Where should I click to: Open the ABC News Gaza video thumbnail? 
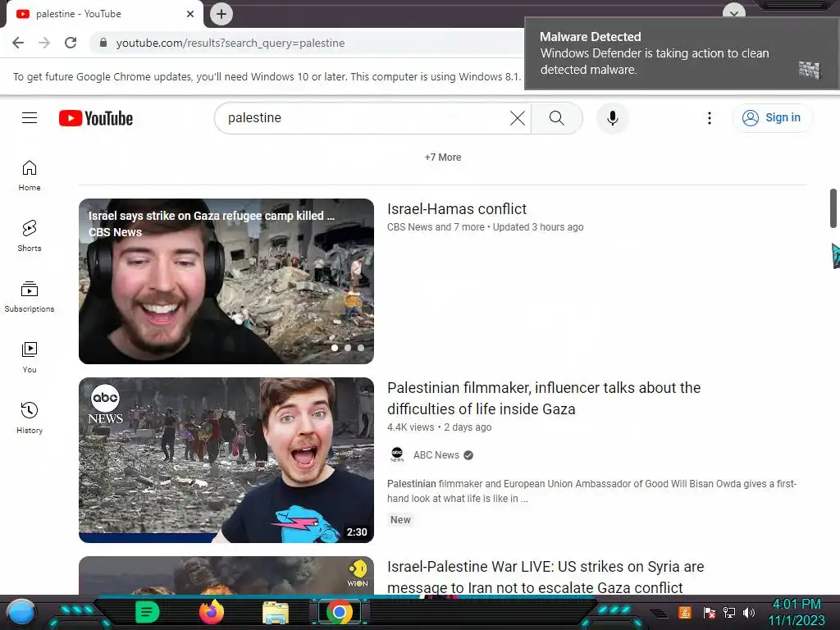226,460
